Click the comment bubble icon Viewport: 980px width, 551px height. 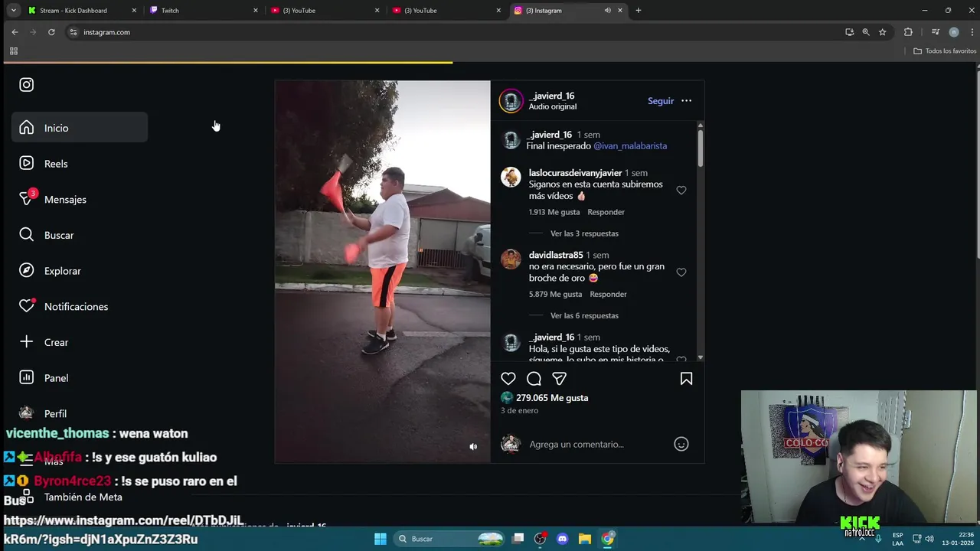(534, 378)
